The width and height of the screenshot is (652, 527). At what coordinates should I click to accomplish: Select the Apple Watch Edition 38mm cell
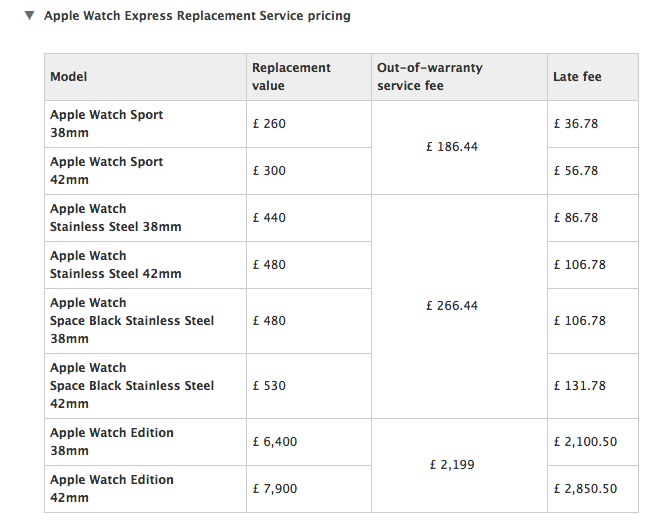pos(112,442)
